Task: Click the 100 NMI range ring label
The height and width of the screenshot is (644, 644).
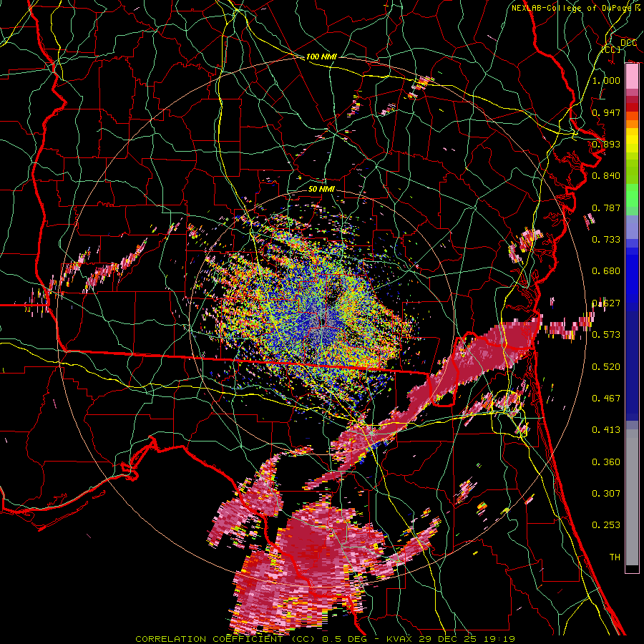Action: 321,57
